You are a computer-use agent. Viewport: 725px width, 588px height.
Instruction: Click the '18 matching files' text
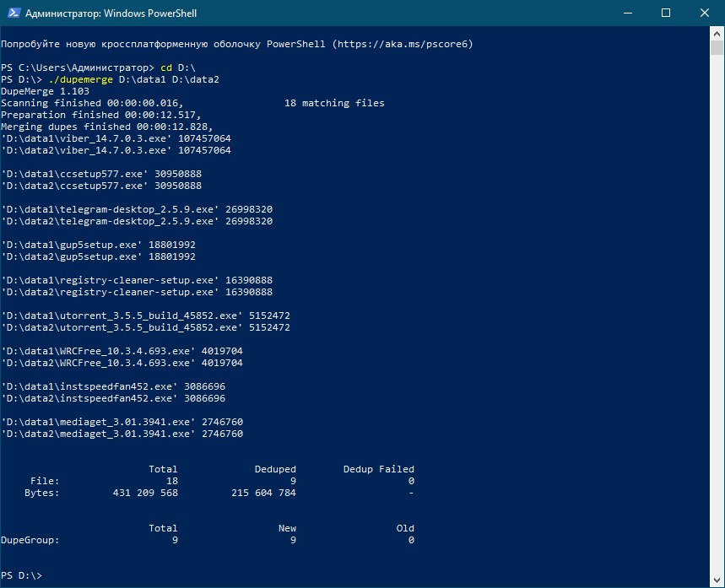pyautogui.click(x=334, y=103)
